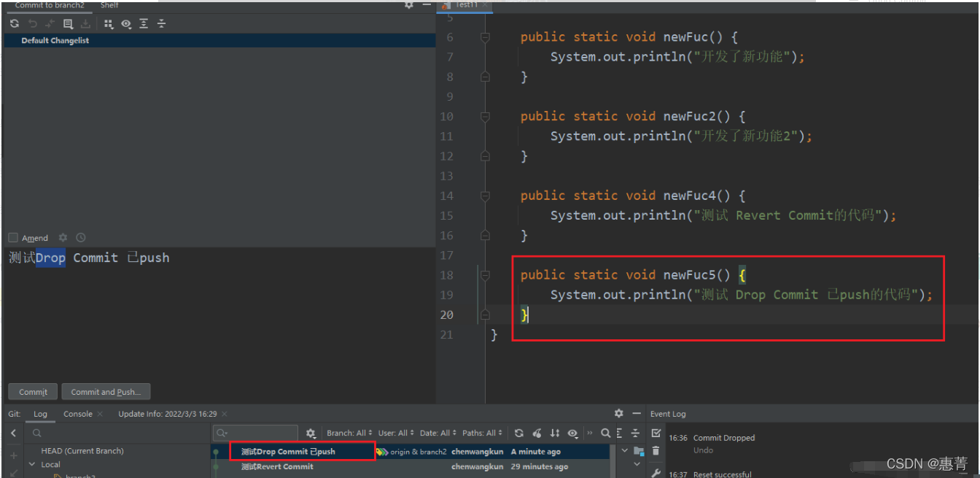Viewport: 980px width, 478px height.
Task: Click the Commit and Push button
Action: tap(106, 392)
